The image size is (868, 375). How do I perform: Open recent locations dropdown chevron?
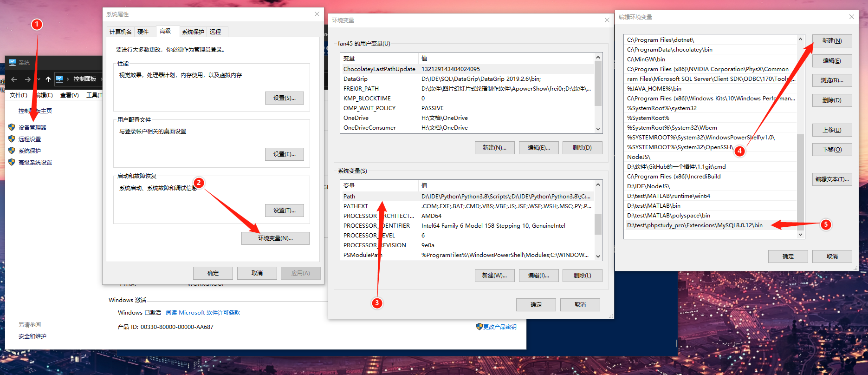click(39, 79)
